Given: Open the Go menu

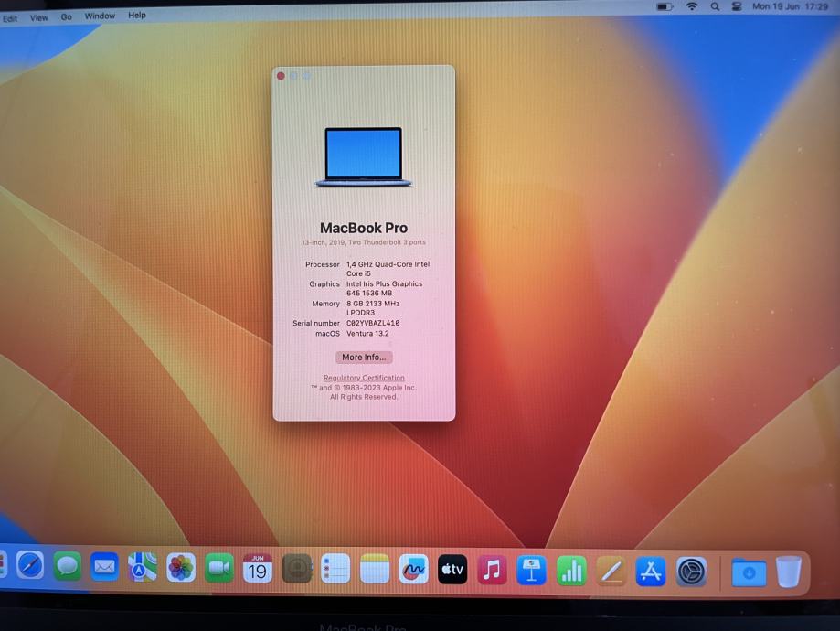Looking at the screenshot, I should point(67,17).
